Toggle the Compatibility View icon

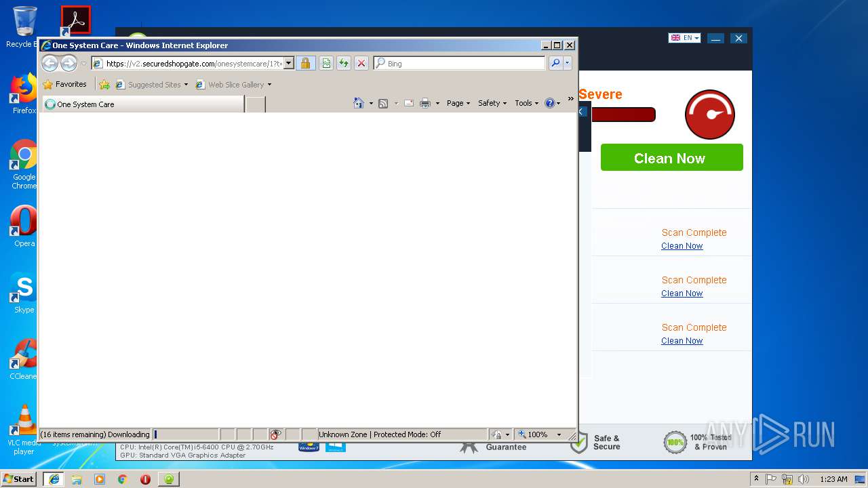[326, 63]
